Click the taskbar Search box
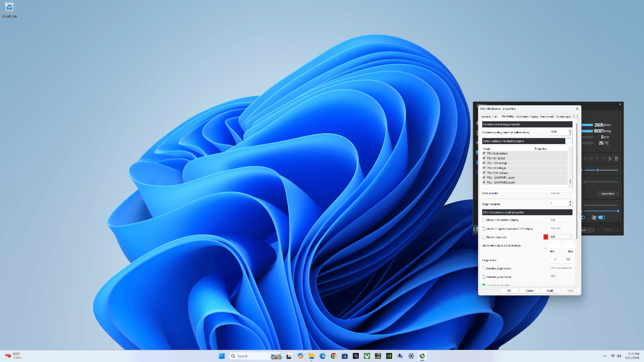This screenshot has height=362, width=644. 256,356
